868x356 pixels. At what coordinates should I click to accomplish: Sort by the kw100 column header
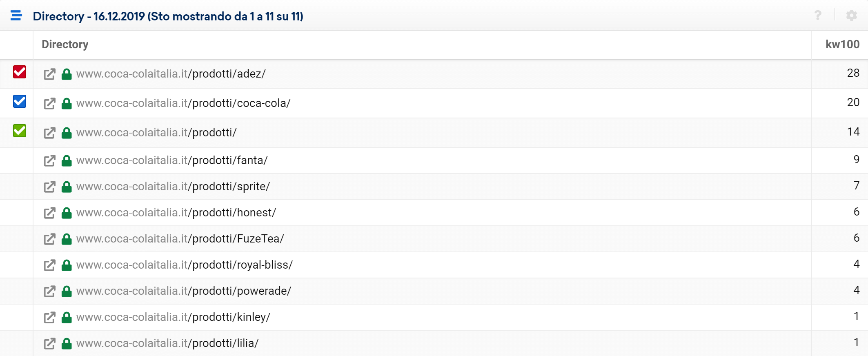click(x=842, y=44)
